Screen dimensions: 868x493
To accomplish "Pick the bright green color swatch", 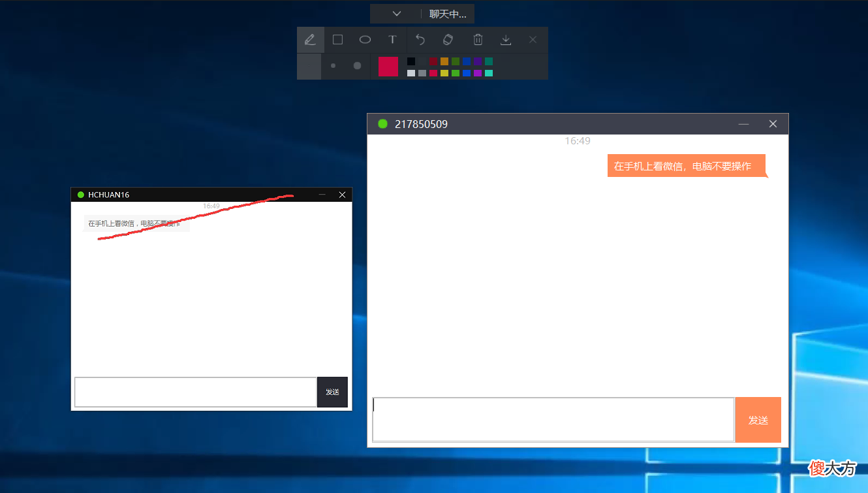I will (456, 73).
